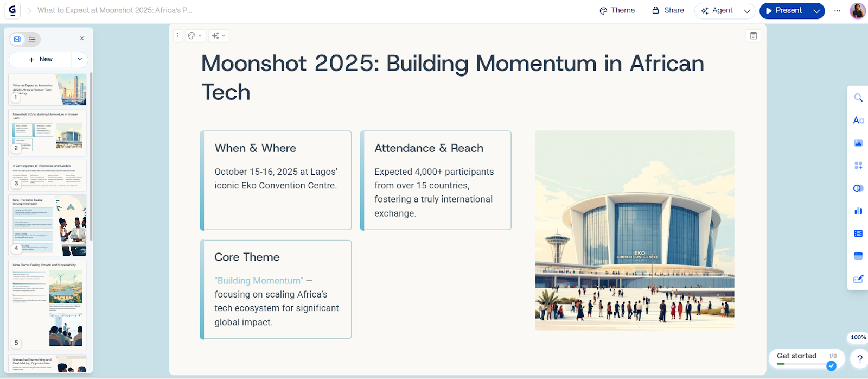
Task: Open the AI edit sparkle dropdown
Action: 219,36
